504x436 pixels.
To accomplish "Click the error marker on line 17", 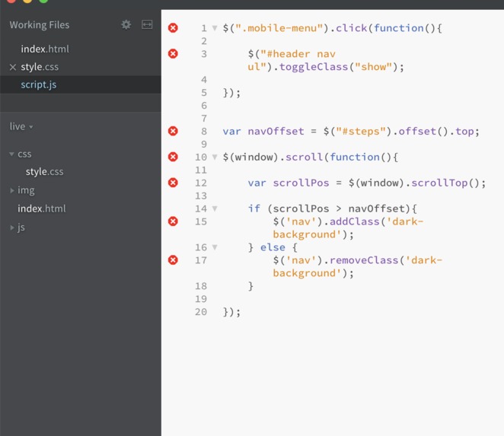I will tap(173, 260).
